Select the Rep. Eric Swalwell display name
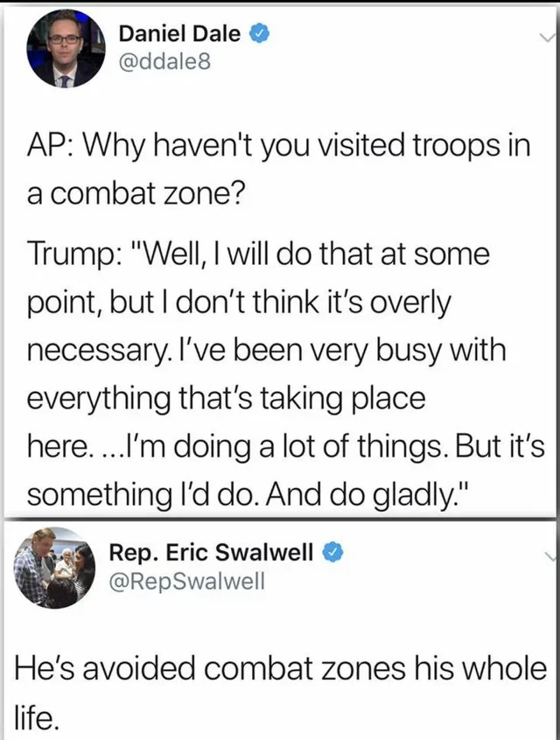The image size is (560, 740). 211,552
